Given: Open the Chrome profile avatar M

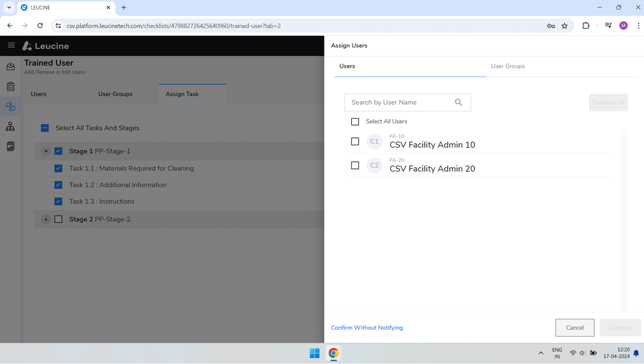Looking at the screenshot, I should coord(624,26).
